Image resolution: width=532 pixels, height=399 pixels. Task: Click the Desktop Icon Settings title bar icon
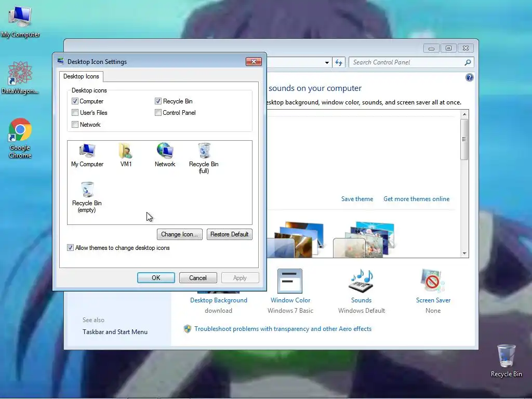point(61,61)
